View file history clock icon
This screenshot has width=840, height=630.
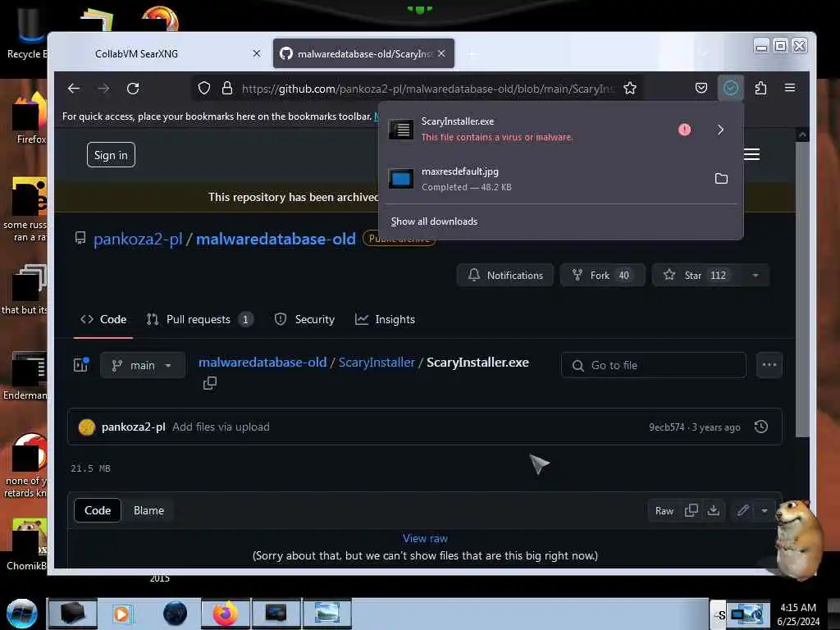[761, 427]
